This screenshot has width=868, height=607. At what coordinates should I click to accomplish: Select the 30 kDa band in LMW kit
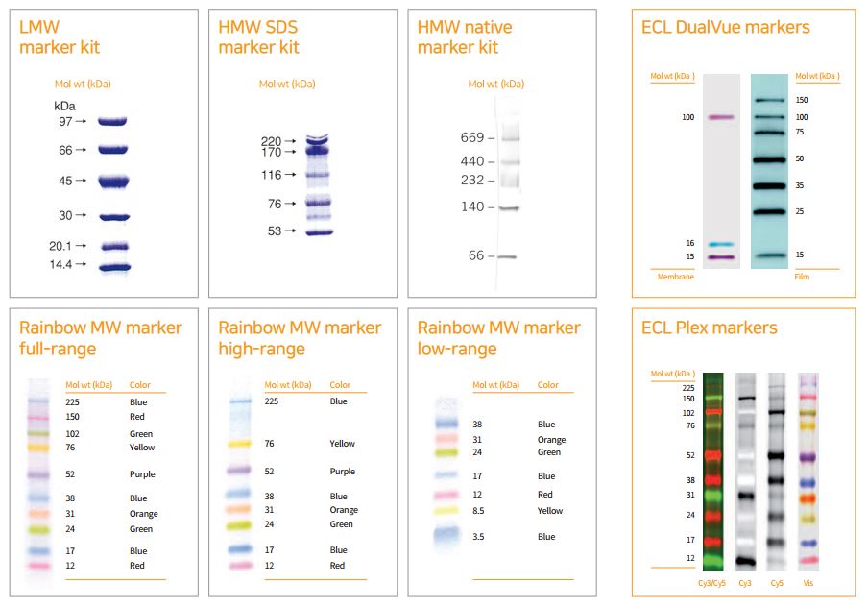tap(114, 217)
